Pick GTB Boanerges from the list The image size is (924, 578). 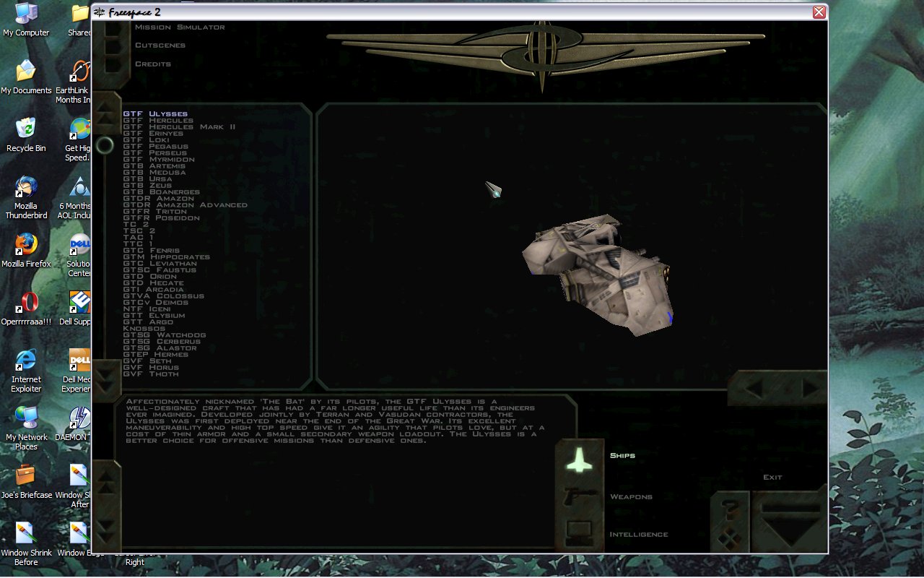pos(162,192)
